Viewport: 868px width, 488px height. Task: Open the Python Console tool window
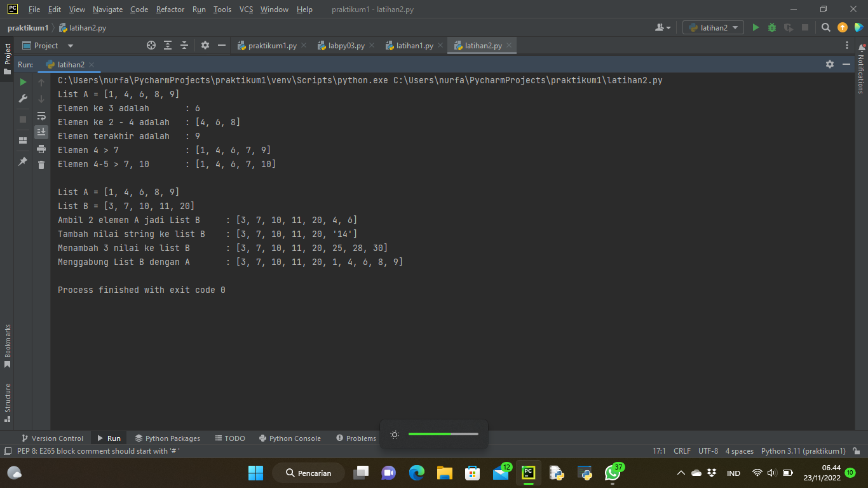290,438
